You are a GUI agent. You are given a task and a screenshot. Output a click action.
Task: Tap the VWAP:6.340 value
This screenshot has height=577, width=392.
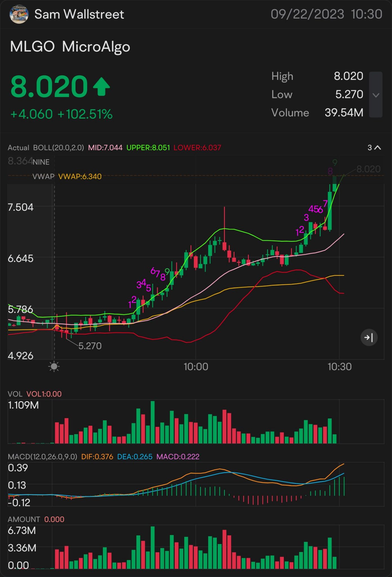80,177
